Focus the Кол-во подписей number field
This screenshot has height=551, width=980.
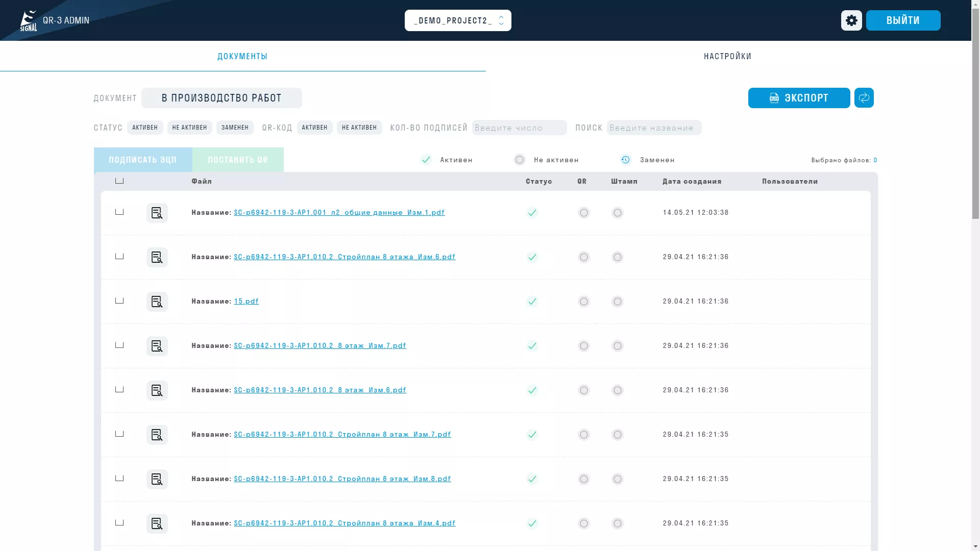519,128
